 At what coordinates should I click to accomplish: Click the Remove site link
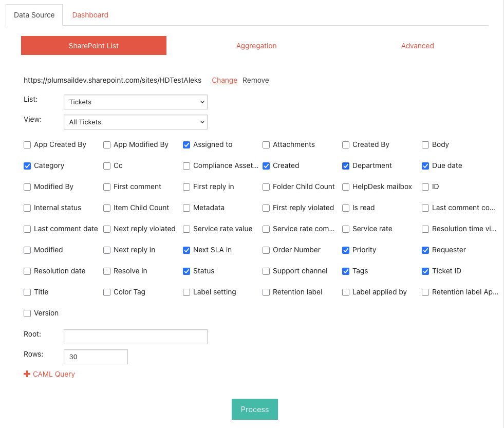coord(255,80)
